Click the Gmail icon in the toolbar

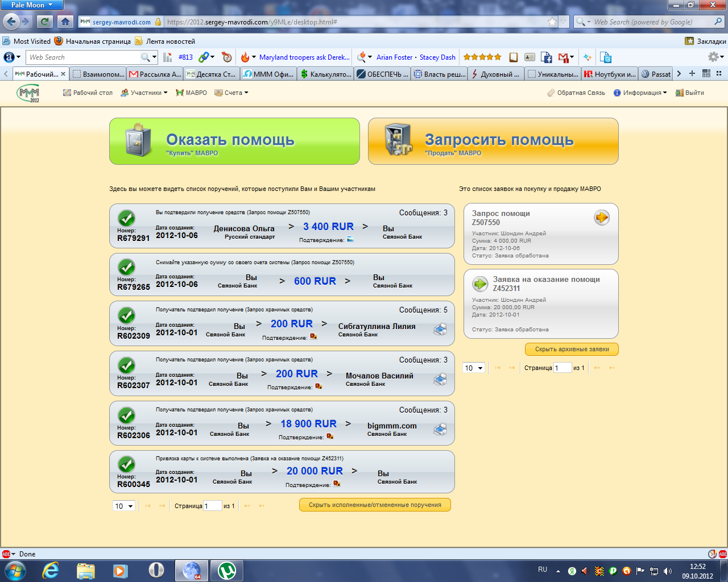coord(563,57)
